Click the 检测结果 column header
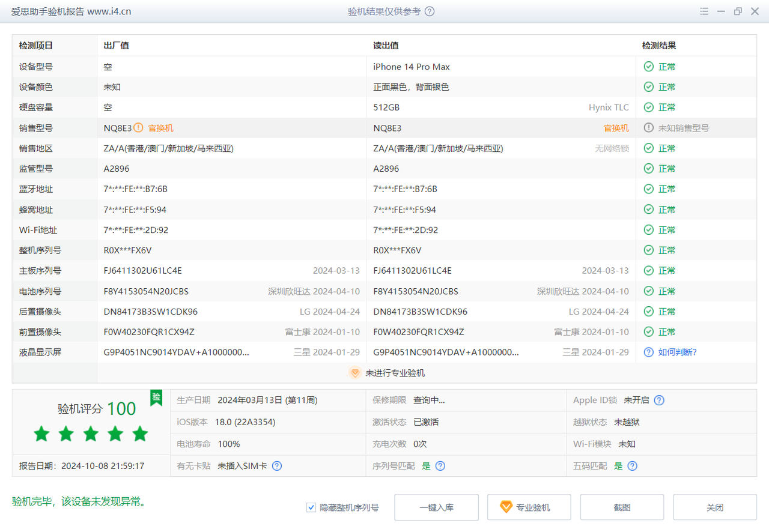Screen dimensions: 769x532 pos(658,46)
